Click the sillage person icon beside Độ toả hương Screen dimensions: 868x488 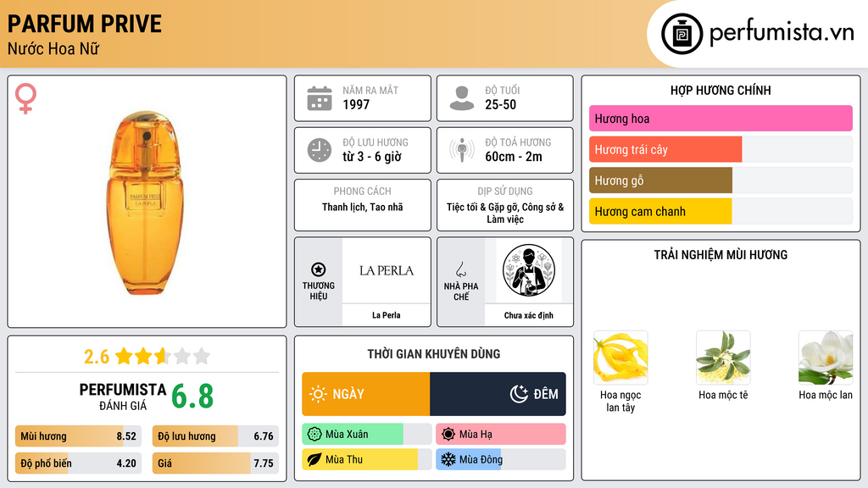(462, 150)
